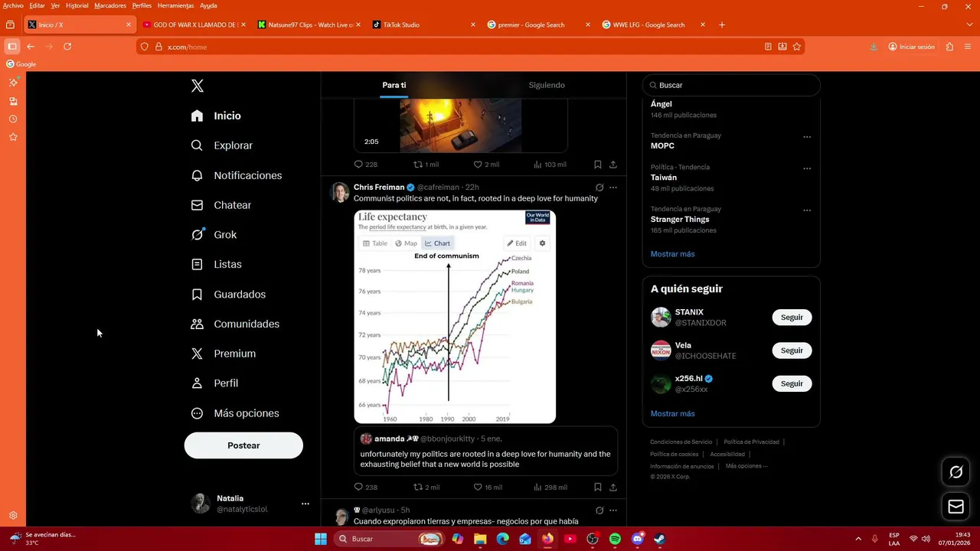Open options for Taiwán trend
Viewport: 980px width, 551px height.
pos(807,168)
